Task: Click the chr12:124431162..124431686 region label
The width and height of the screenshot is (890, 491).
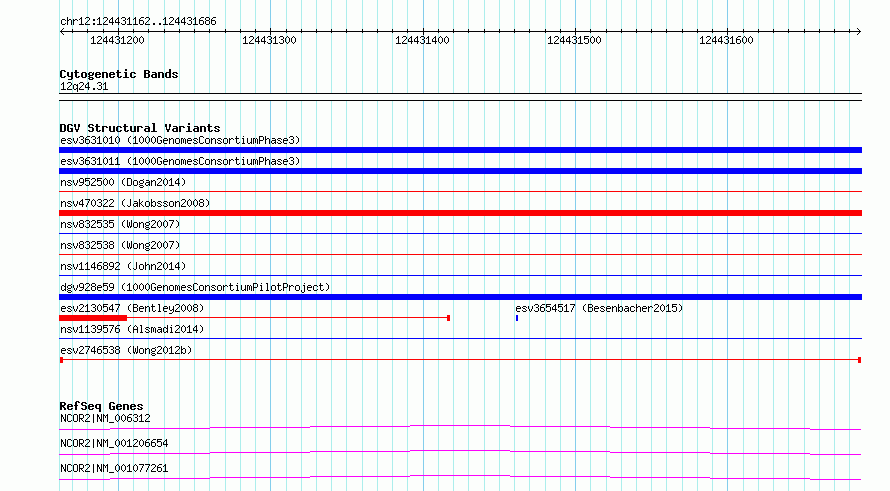Action: pyautogui.click(x=138, y=22)
